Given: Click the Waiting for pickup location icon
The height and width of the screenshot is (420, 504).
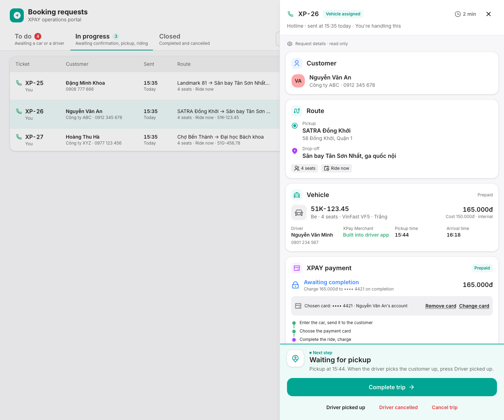Looking at the screenshot, I should click(x=295, y=358).
